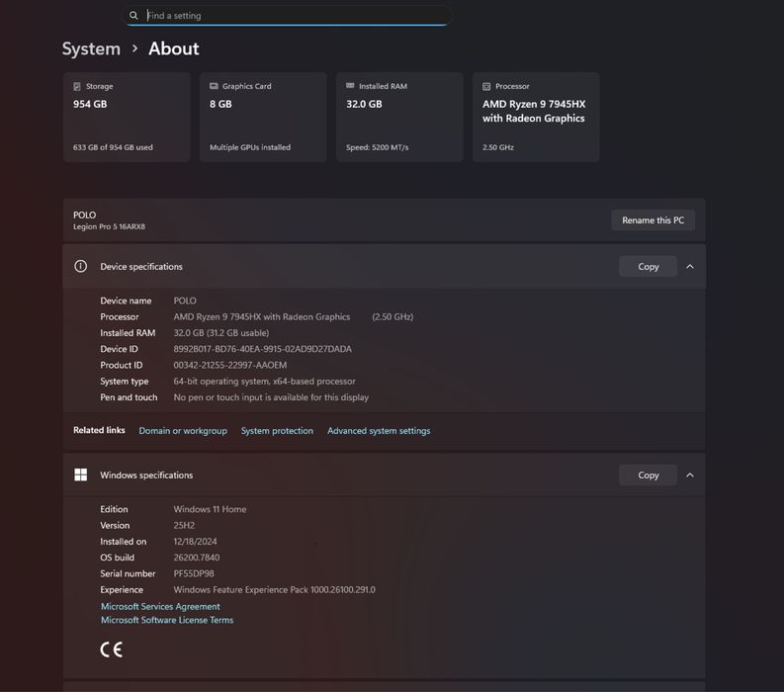The height and width of the screenshot is (692, 784).
Task: Click the About breadcrumb title
Action: 174,48
